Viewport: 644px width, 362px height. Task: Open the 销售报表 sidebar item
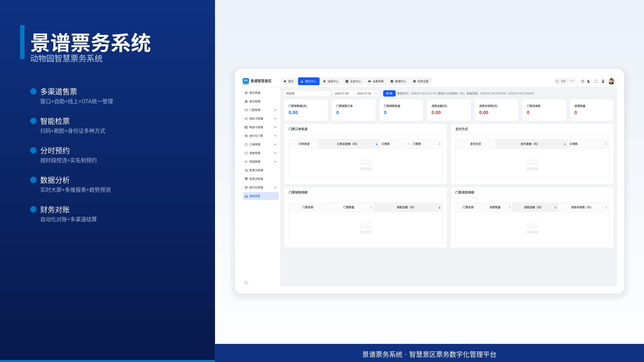[261, 196]
